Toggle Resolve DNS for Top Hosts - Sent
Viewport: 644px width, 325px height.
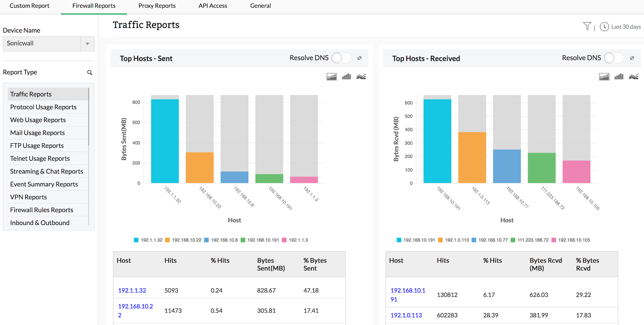click(x=341, y=58)
